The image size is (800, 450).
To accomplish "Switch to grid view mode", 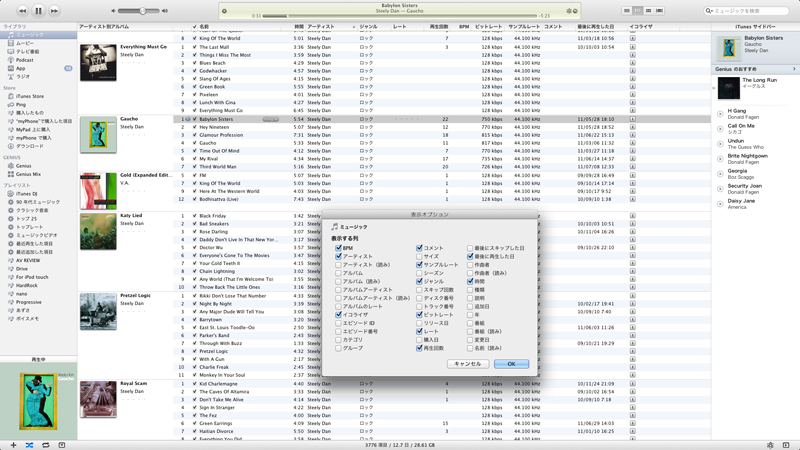I will click(x=648, y=11).
